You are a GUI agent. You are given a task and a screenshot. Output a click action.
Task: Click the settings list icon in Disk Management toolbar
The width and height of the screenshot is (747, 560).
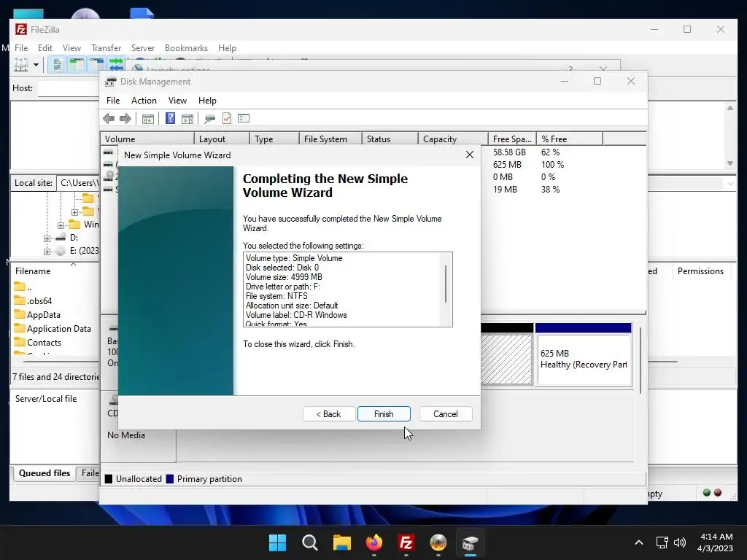click(244, 118)
